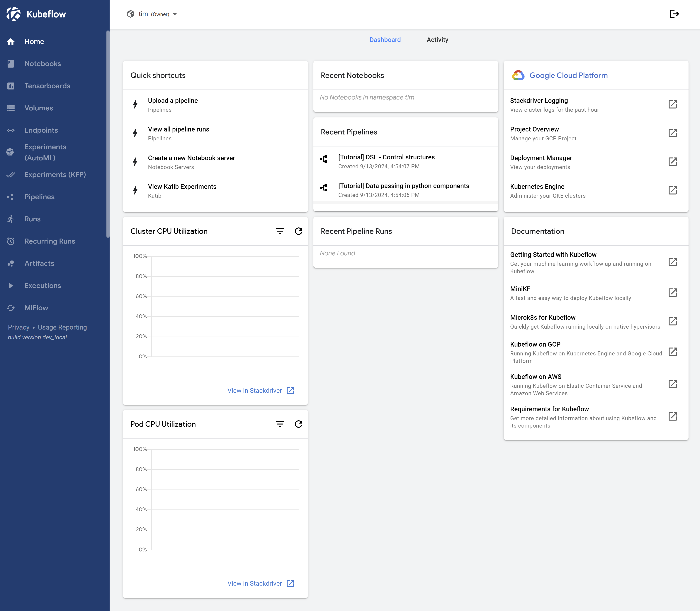Refresh the Cluster CPU Utilization chart
Image resolution: width=700 pixels, height=611 pixels.
click(x=299, y=231)
